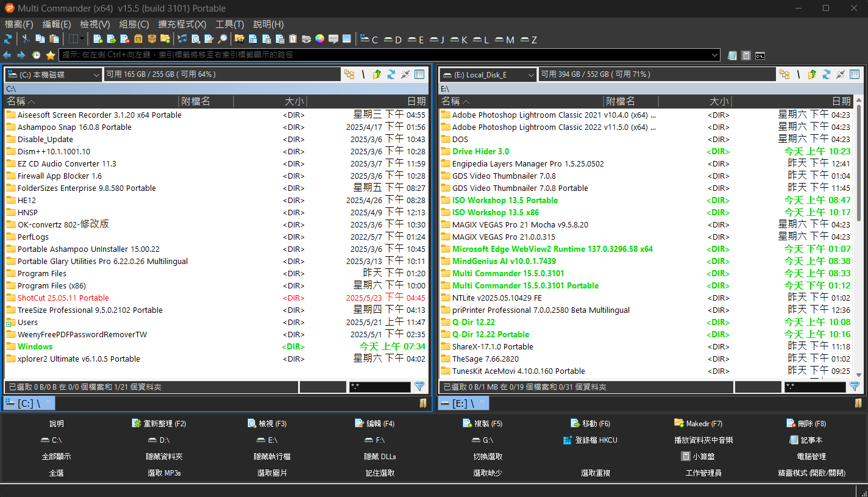Click filter funnel icon in right panel
The height and width of the screenshot is (497, 868).
[855, 387]
